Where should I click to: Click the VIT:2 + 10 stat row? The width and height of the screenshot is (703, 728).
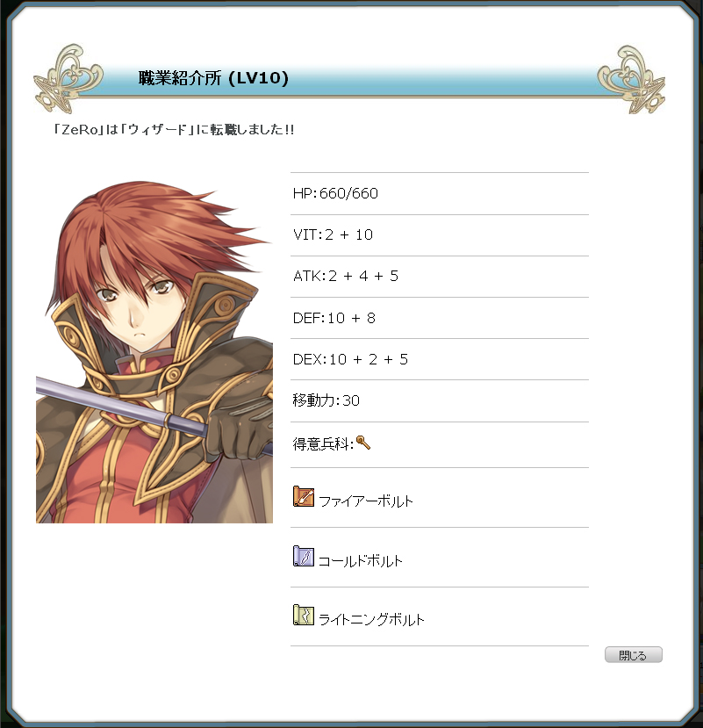[x=440, y=235]
